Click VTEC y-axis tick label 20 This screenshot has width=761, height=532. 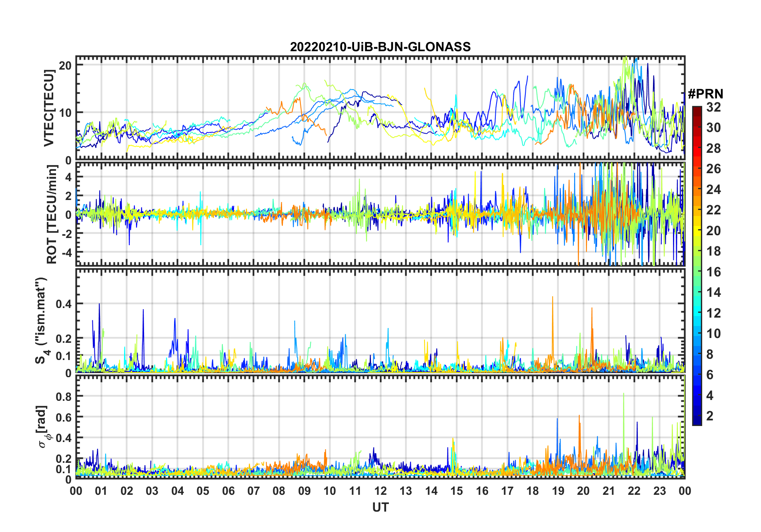click(x=65, y=66)
